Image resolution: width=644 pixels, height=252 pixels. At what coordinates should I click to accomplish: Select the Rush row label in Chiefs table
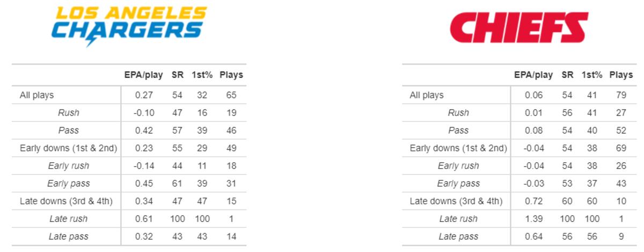pyautogui.click(x=458, y=113)
